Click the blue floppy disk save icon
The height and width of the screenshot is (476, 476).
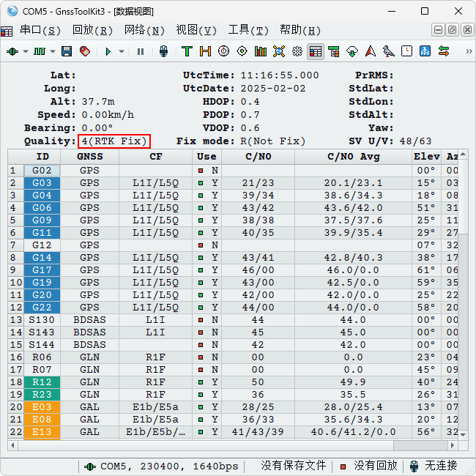point(67,51)
